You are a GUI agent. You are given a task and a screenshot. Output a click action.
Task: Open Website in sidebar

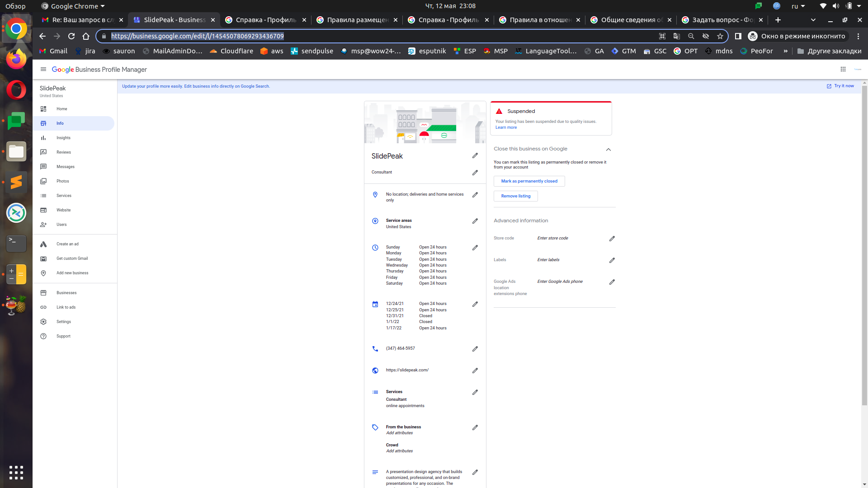point(73,210)
